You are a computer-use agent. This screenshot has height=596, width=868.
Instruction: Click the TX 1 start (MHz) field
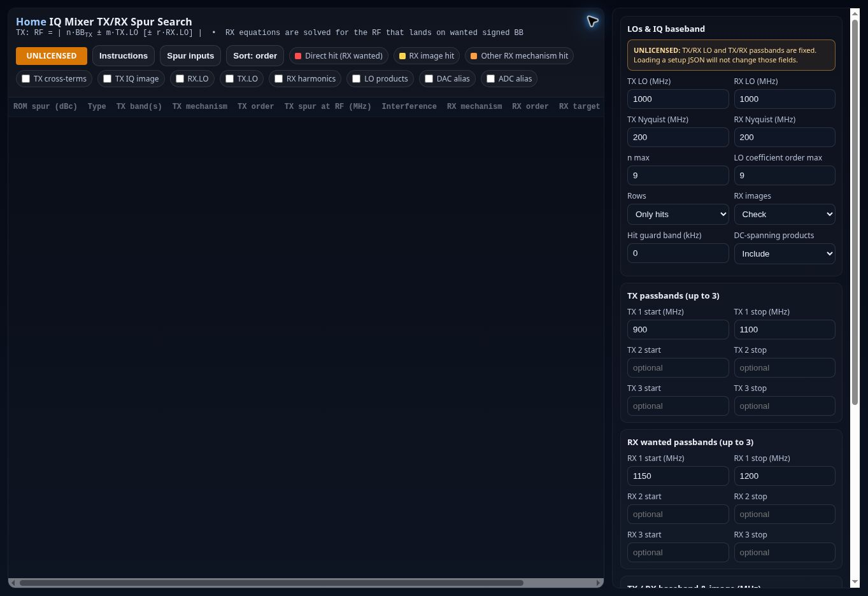coord(678,330)
